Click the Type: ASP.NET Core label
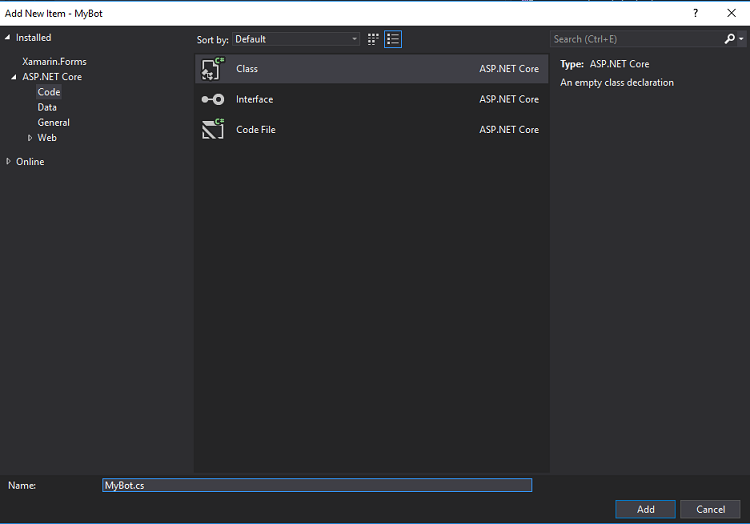 tap(605, 64)
